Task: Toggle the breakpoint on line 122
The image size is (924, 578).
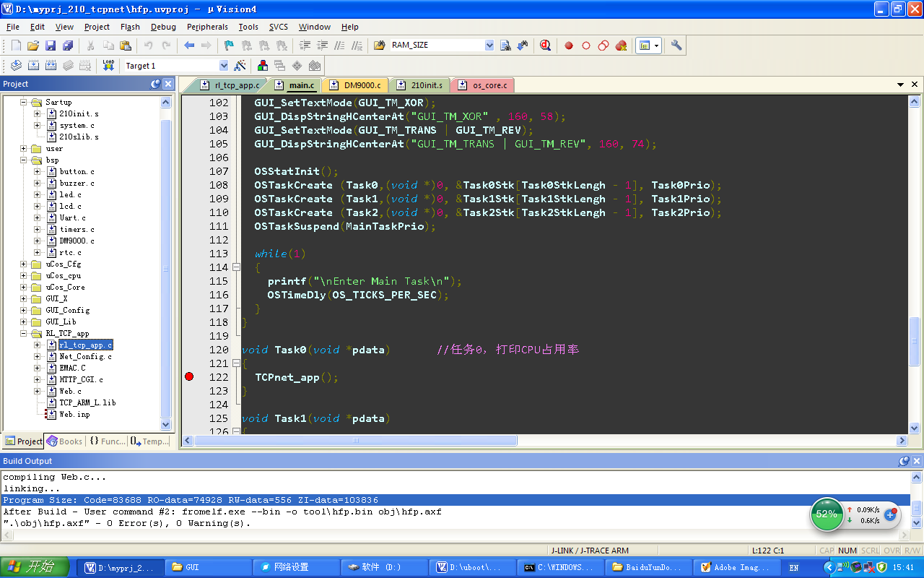Action: tap(189, 377)
